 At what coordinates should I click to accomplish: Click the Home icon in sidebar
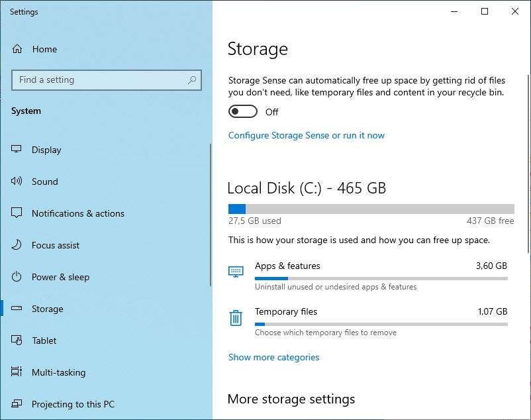[17, 49]
